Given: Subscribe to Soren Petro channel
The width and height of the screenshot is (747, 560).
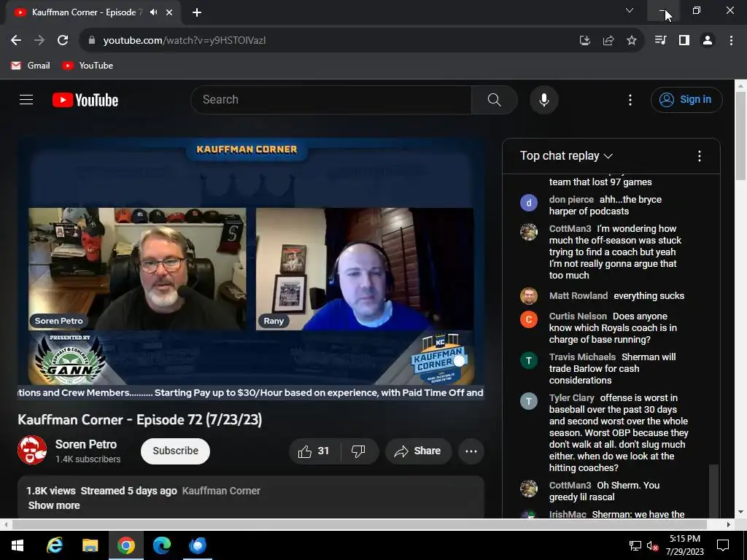Looking at the screenshot, I should pos(175,451).
